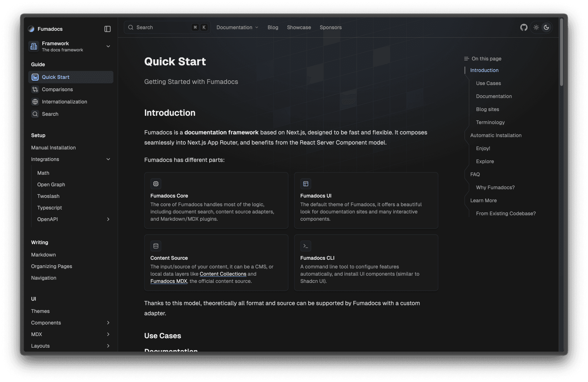Click the Fumadocs UI layout icon

point(306,184)
